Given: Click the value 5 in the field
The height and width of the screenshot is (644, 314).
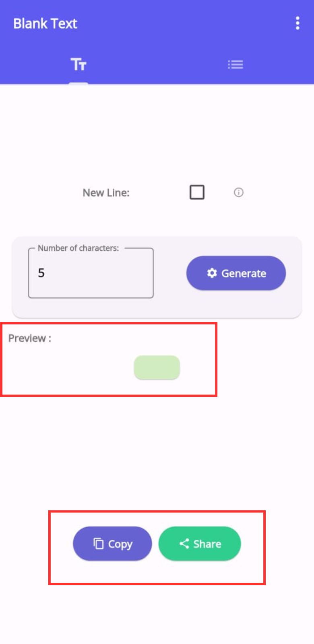Looking at the screenshot, I should pos(41,273).
